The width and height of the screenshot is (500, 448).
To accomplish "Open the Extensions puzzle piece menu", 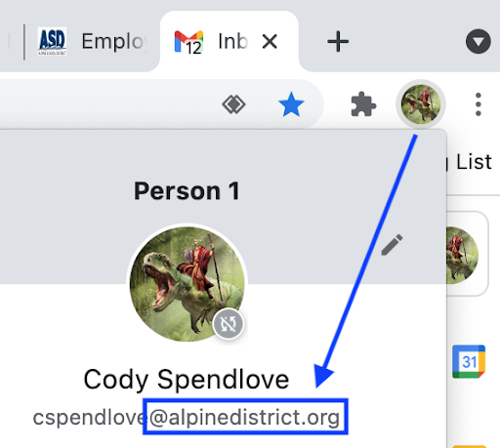I will click(x=363, y=104).
